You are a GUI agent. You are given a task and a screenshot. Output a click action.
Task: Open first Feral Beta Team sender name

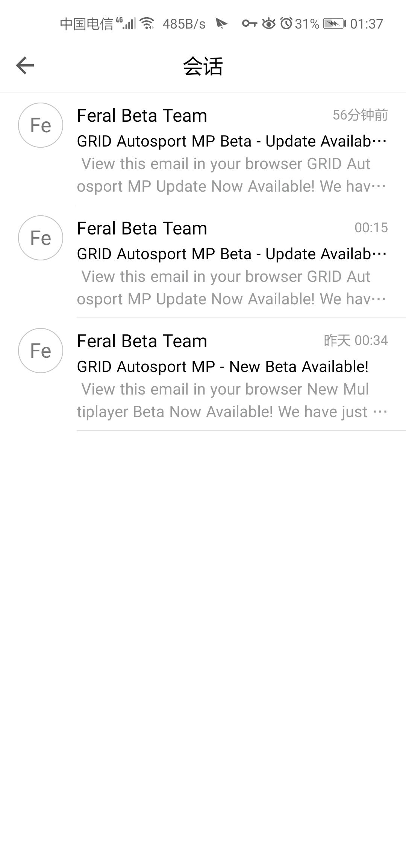(142, 115)
